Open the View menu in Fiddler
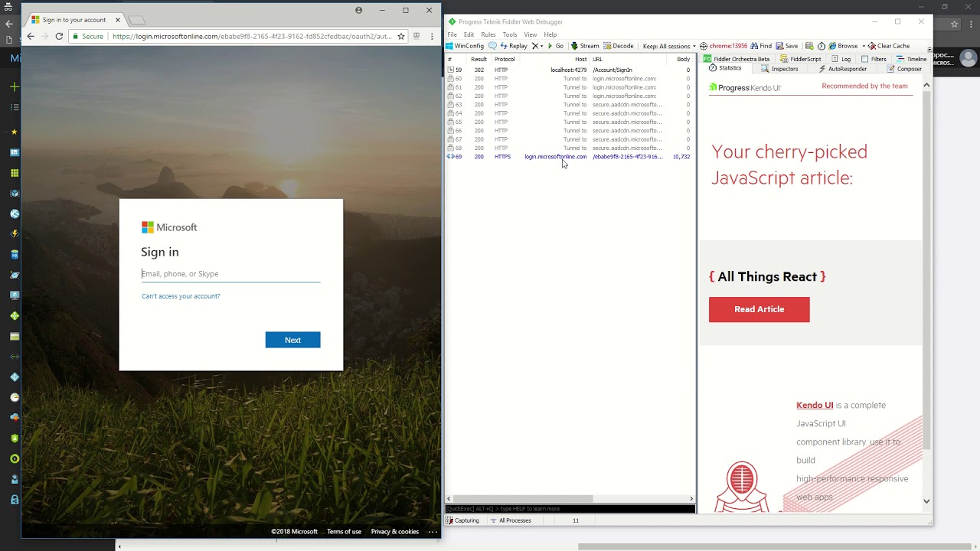Viewport: 980px width, 551px height. click(x=531, y=34)
